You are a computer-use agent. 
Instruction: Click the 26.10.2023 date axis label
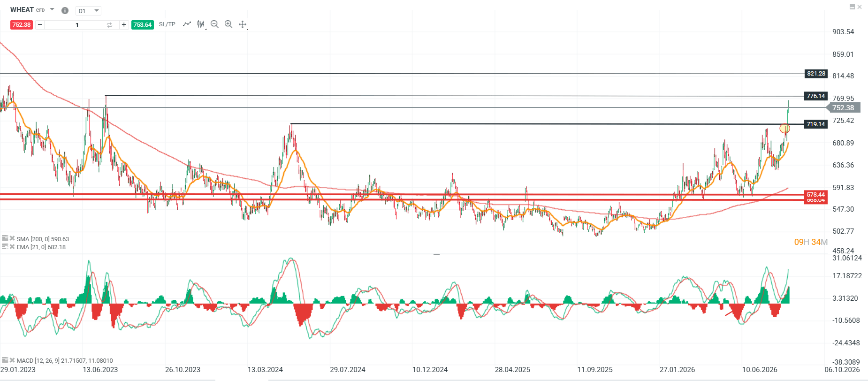click(x=183, y=370)
